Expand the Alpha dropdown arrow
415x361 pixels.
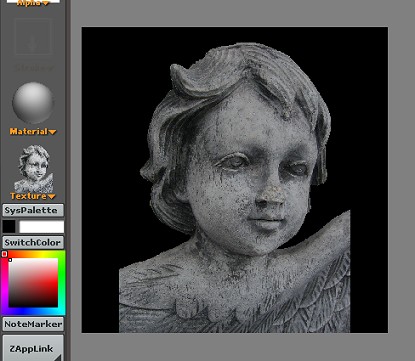pyautogui.click(x=45, y=4)
